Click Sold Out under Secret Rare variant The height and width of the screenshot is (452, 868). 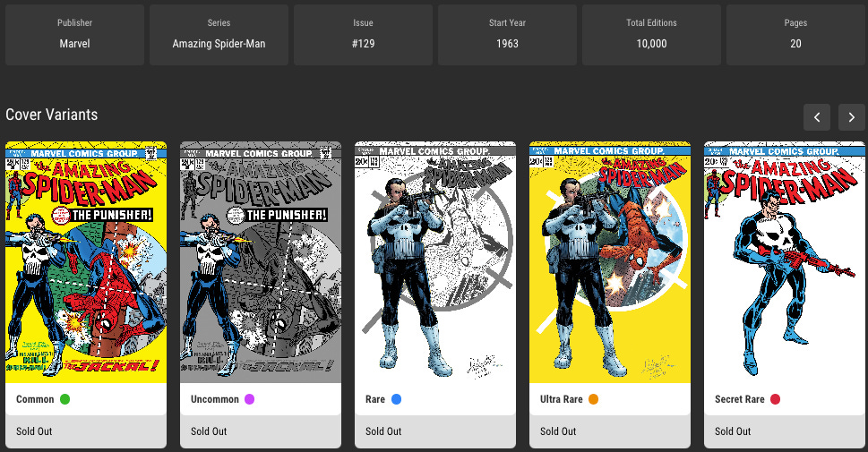coord(733,431)
